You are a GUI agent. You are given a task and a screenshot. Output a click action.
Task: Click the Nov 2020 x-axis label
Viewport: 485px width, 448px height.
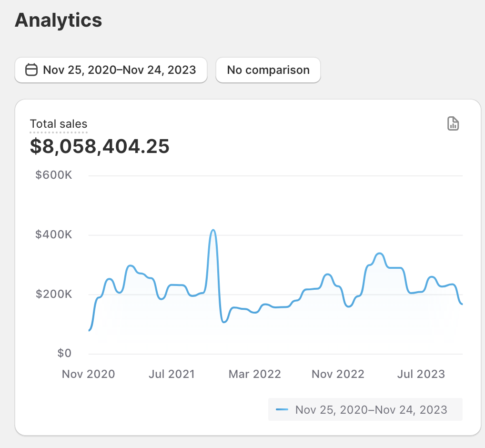[89, 374]
